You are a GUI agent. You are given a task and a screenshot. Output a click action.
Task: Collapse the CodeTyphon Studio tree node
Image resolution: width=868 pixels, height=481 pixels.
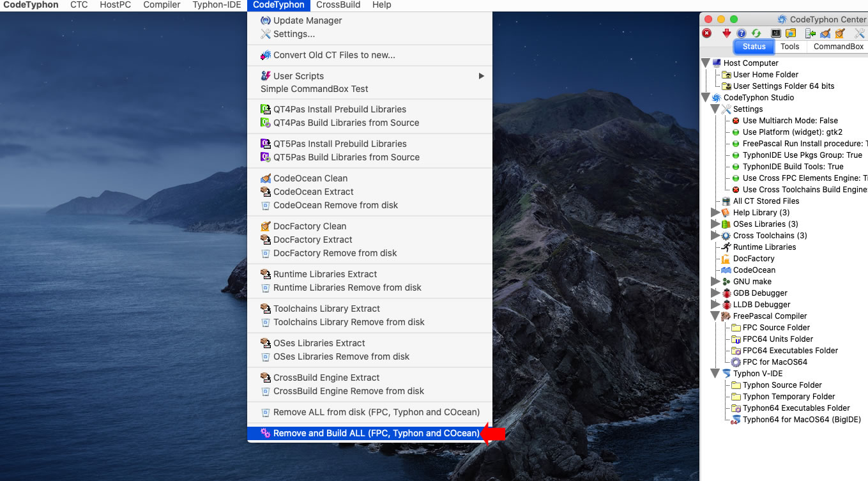[x=706, y=98]
